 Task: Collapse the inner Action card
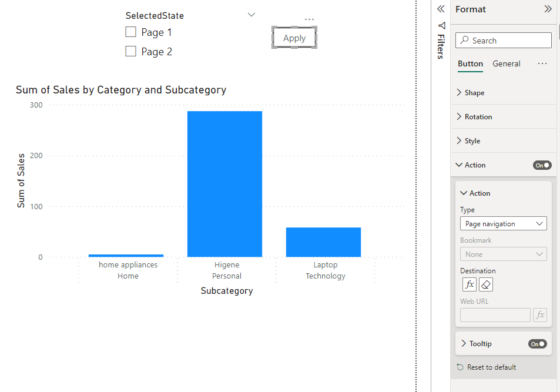(464, 193)
